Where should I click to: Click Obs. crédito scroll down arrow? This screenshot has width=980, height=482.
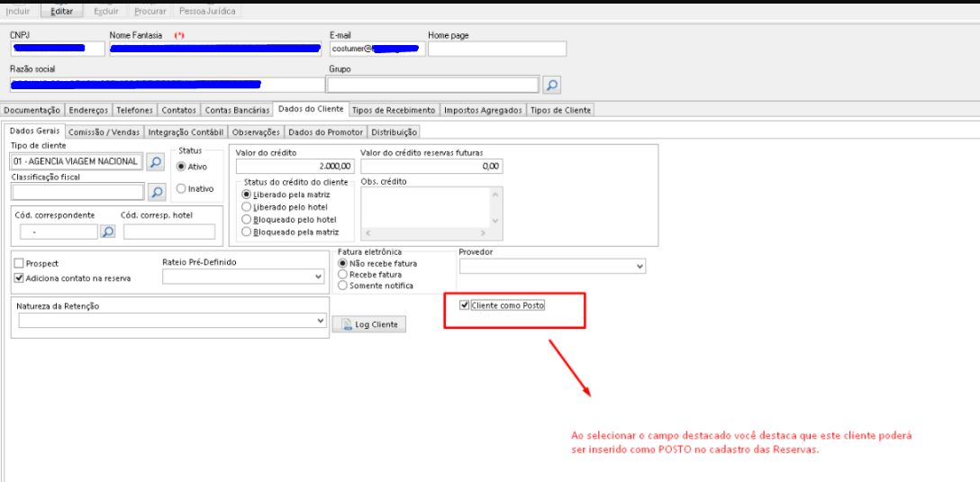pyautogui.click(x=495, y=220)
